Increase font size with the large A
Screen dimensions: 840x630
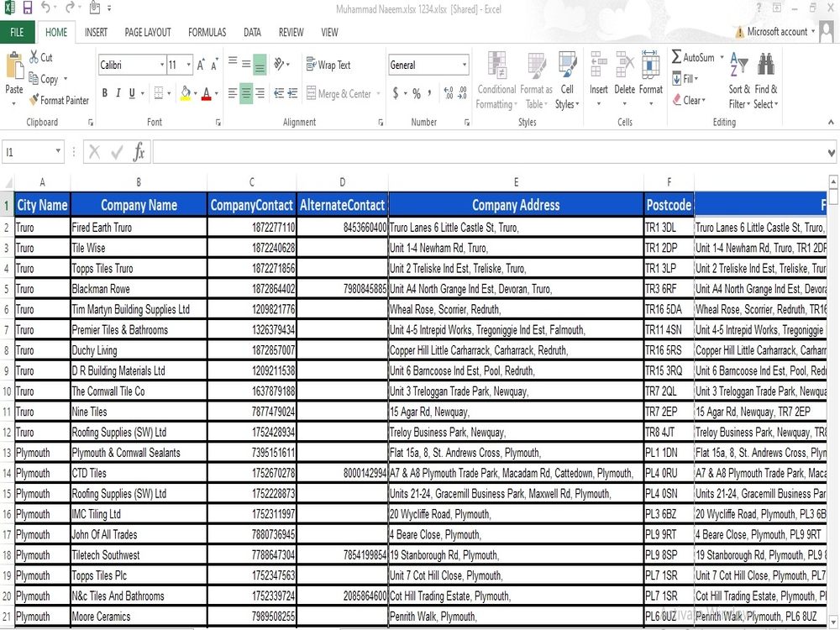(201, 65)
